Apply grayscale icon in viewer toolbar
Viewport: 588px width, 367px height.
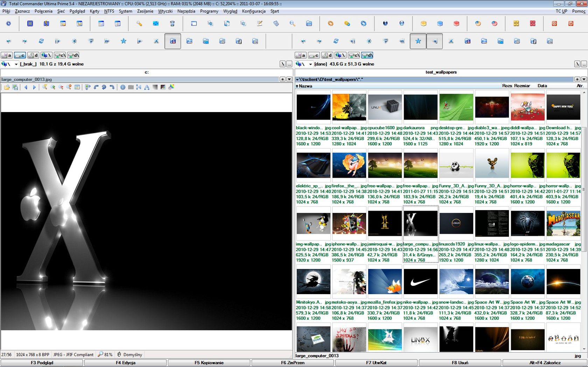click(x=155, y=87)
